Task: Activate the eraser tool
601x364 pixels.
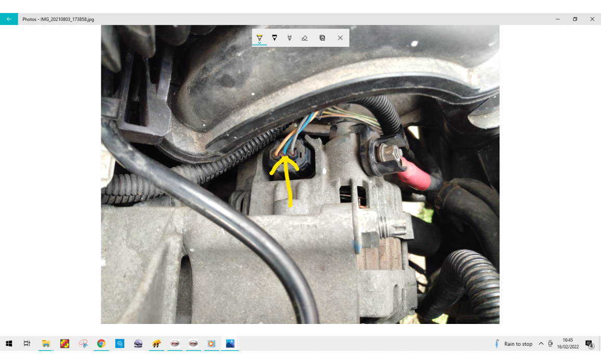Action: (x=305, y=38)
